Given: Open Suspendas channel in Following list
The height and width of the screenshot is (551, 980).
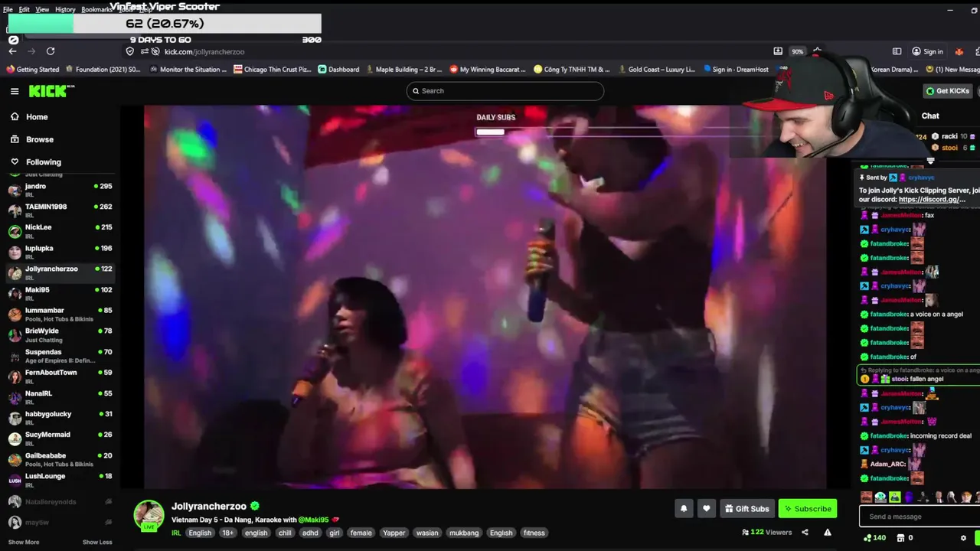Looking at the screenshot, I should coord(60,355).
